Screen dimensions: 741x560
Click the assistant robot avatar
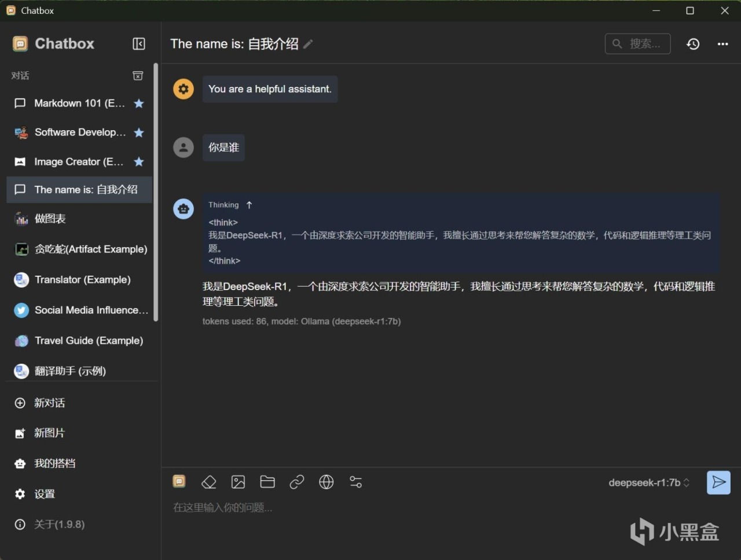point(184,209)
